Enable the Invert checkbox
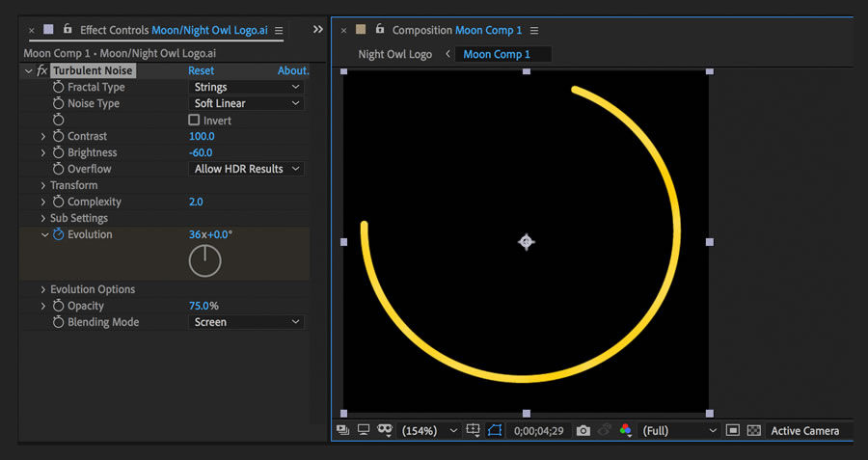Image resolution: width=868 pixels, height=460 pixels. [194, 120]
